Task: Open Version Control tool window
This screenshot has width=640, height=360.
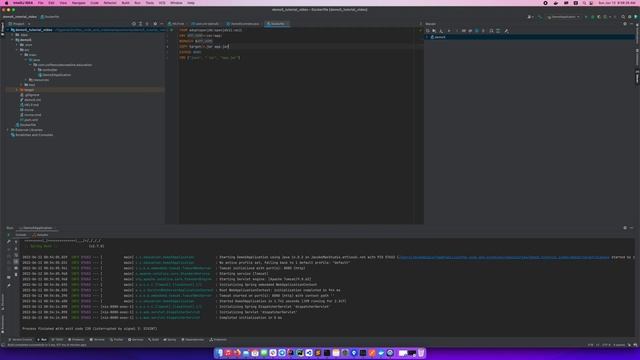Action: click(20, 340)
